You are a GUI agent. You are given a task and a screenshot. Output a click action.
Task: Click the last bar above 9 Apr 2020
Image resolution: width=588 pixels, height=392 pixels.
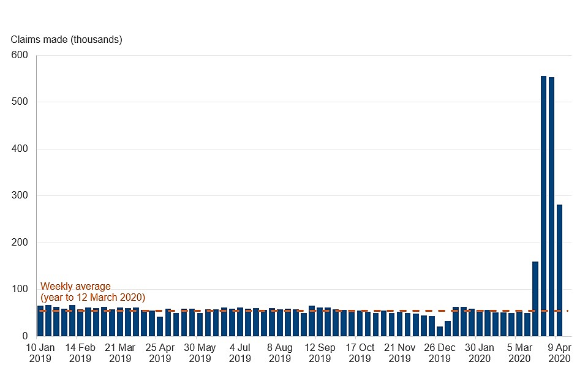coord(559,270)
